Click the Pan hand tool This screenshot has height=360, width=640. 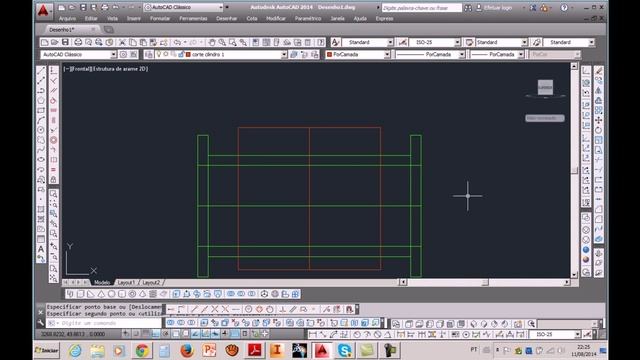click(211, 42)
